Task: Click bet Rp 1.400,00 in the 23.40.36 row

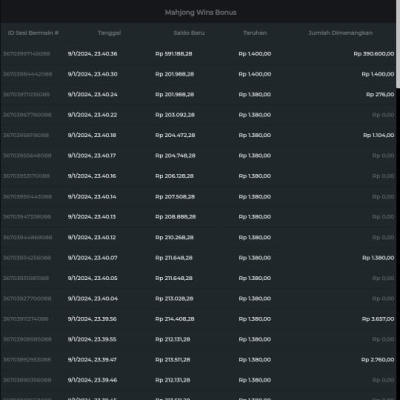Action: tap(255, 54)
